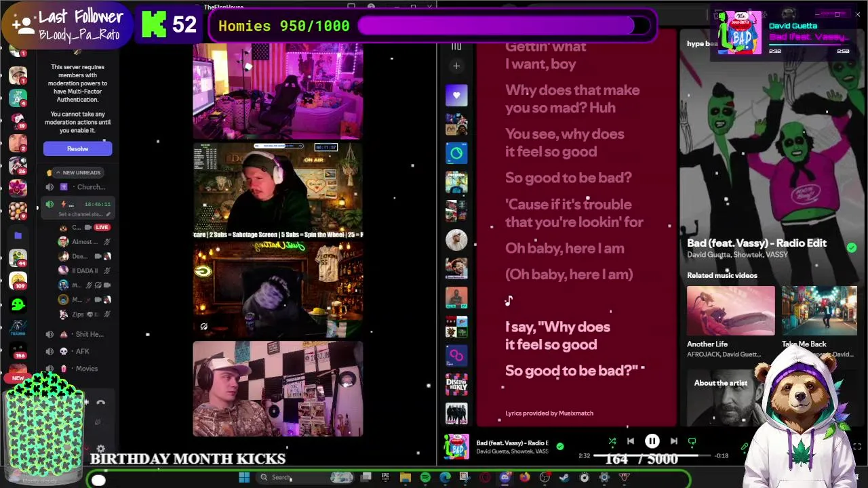868x488 pixels.
Task: Open Discord server folder icon in server list
Action: [18, 235]
